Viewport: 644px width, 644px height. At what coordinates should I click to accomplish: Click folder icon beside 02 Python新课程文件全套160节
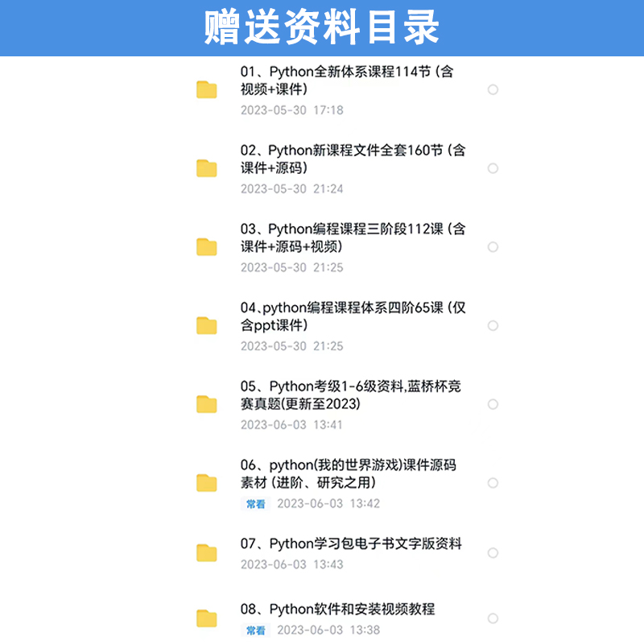[x=207, y=168]
